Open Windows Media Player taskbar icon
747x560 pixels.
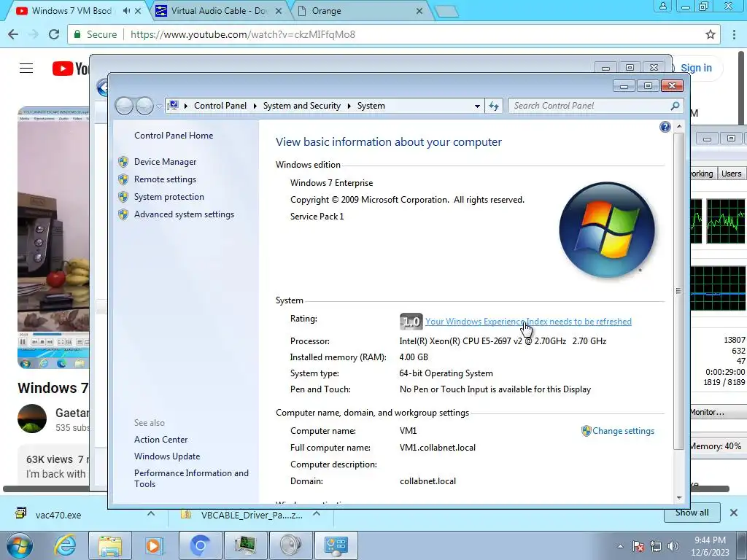pyautogui.click(x=153, y=545)
